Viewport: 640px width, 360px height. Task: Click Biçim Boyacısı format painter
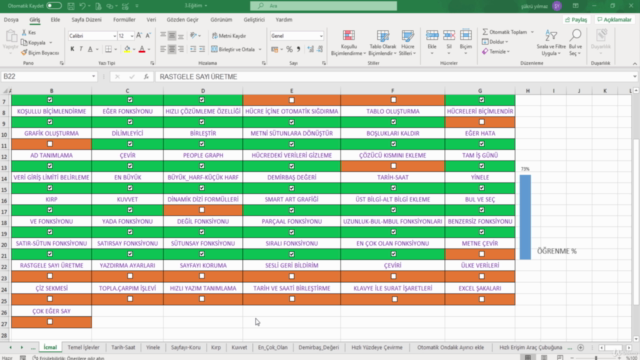coord(40,53)
